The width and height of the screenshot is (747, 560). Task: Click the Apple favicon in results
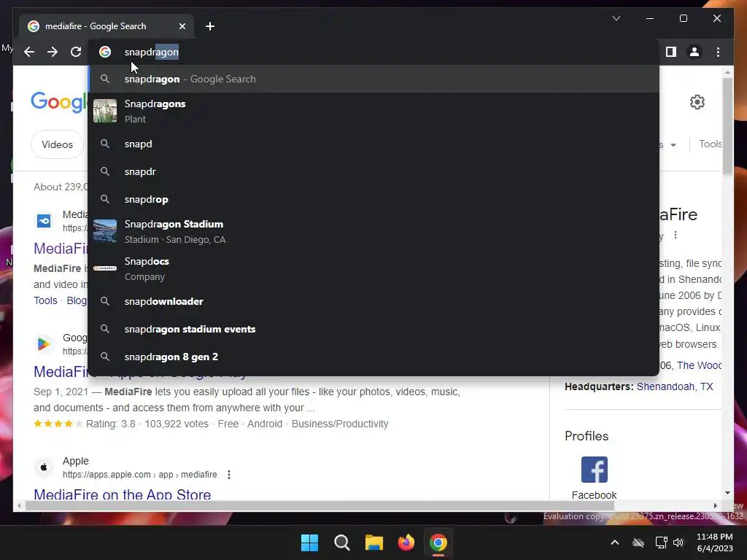43,467
